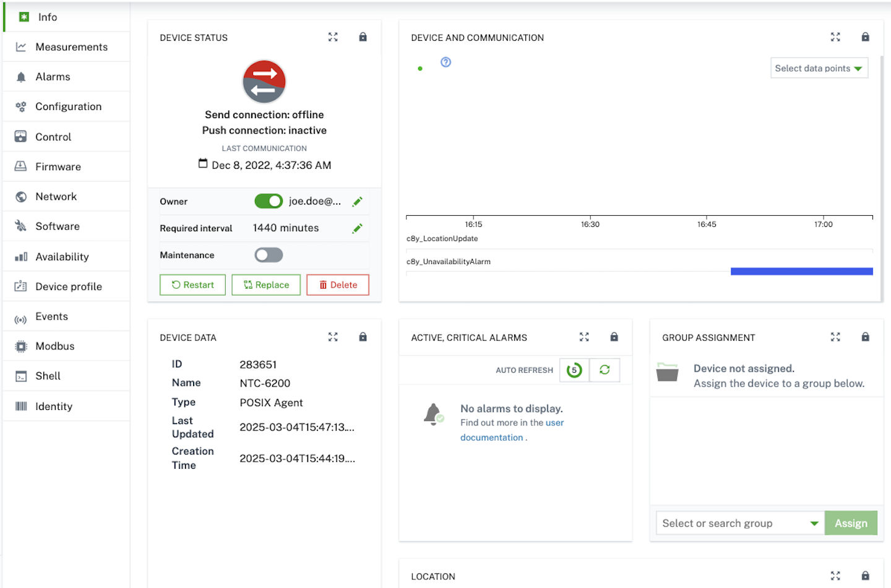Expand the Device Status widget to fullscreen
The height and width of the screenshot is (588, 891).
tap(333, 37)
